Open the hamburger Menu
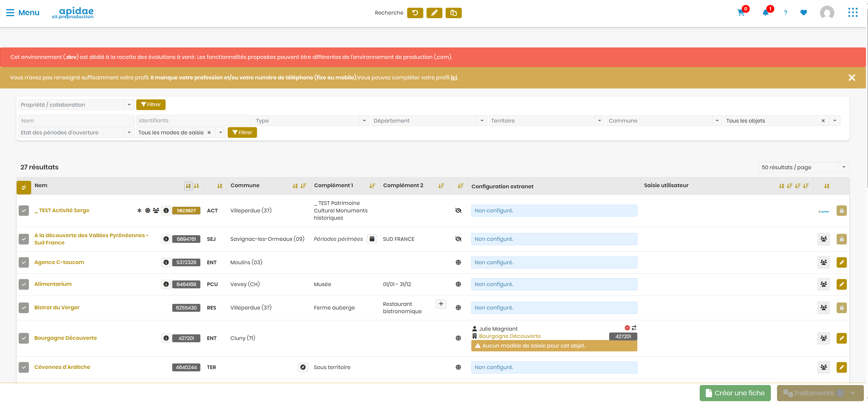The height and width of the screenshot is (403, 868). click(23, 13)
